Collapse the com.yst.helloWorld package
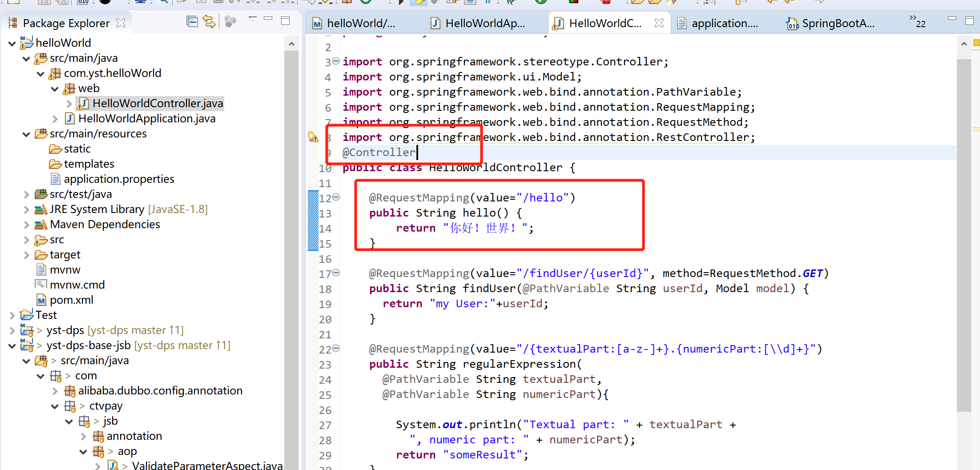 pyautogui.click(x=40, y=74)
